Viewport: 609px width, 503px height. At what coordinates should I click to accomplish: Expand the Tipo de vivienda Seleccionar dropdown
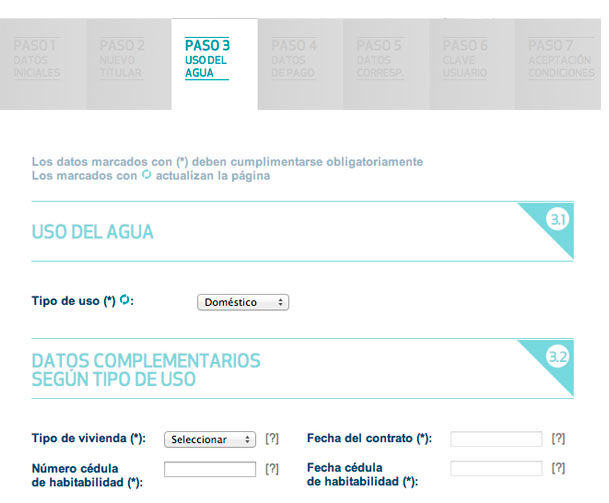pos(210,439)
